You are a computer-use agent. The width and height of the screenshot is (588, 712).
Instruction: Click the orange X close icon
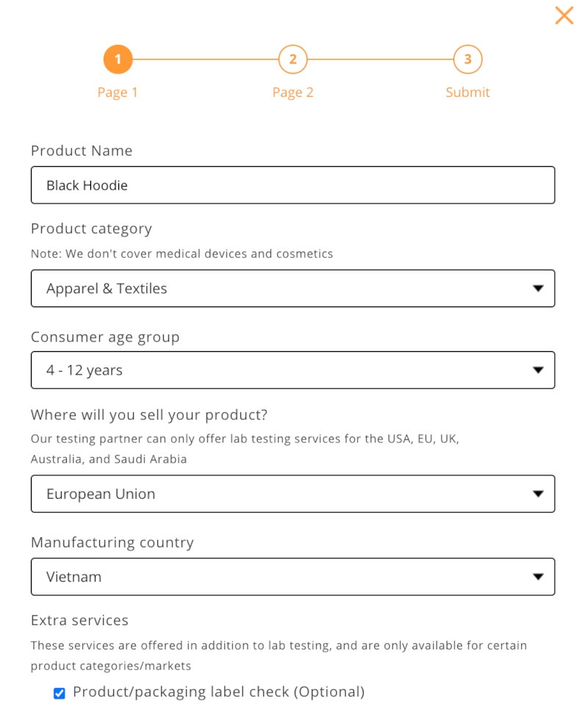point(564,15)
